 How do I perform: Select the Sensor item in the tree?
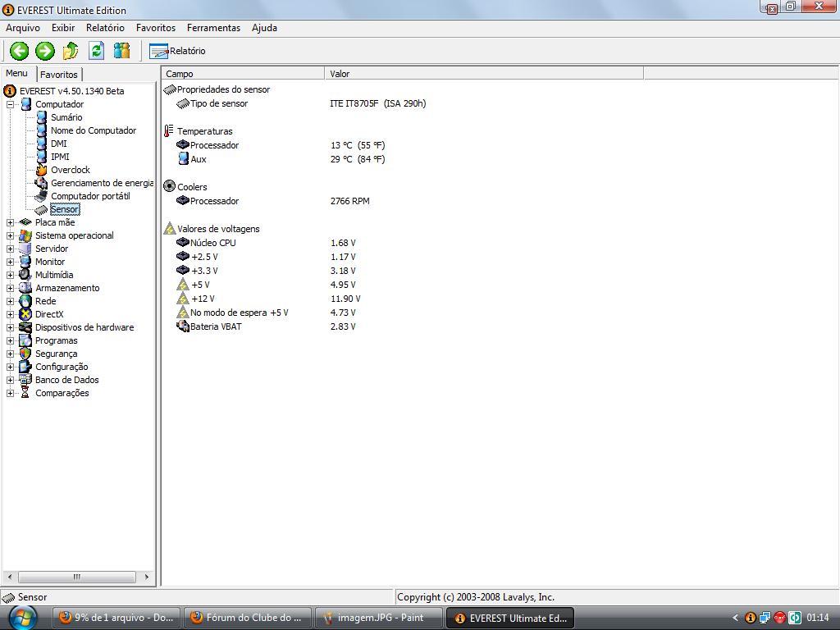[x=64, y=209]
